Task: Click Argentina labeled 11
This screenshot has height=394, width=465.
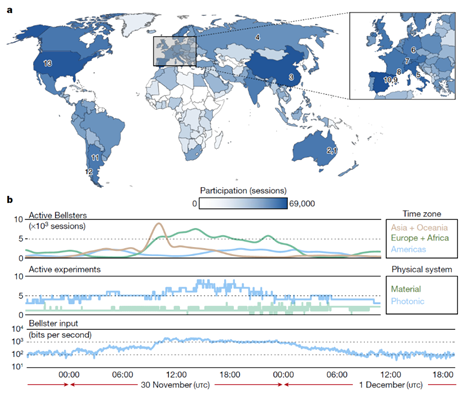Action: point(95,157)
